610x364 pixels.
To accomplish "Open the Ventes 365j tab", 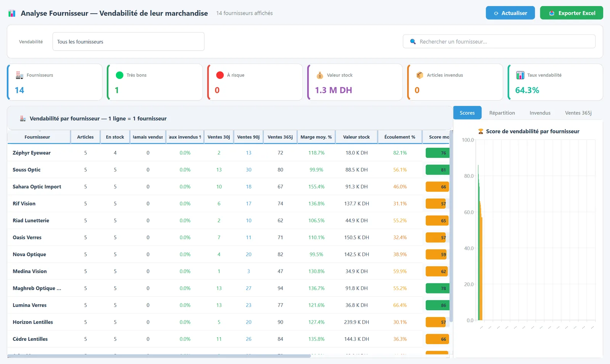I will click(x=578, y=113).
